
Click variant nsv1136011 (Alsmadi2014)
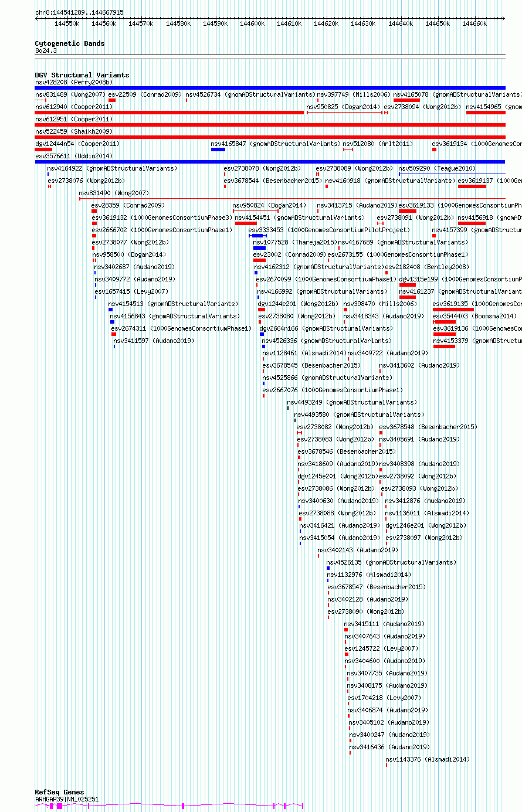pos(427,513)
